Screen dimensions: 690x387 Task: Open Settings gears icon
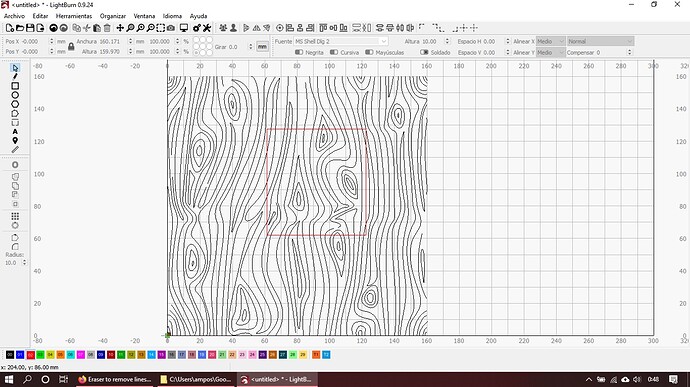[197, 28]
